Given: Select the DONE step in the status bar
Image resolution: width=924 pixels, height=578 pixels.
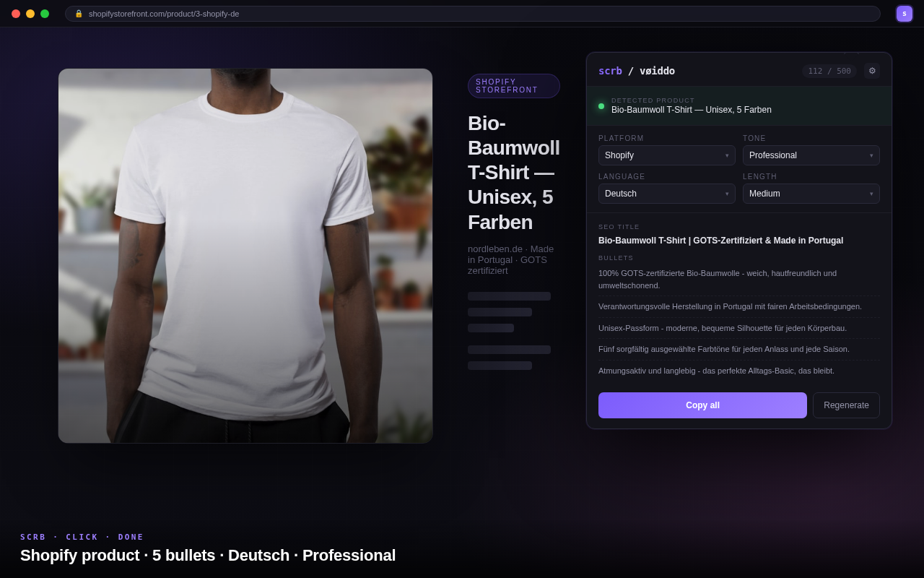Looking at the screenshot, I should pos(131,537).
